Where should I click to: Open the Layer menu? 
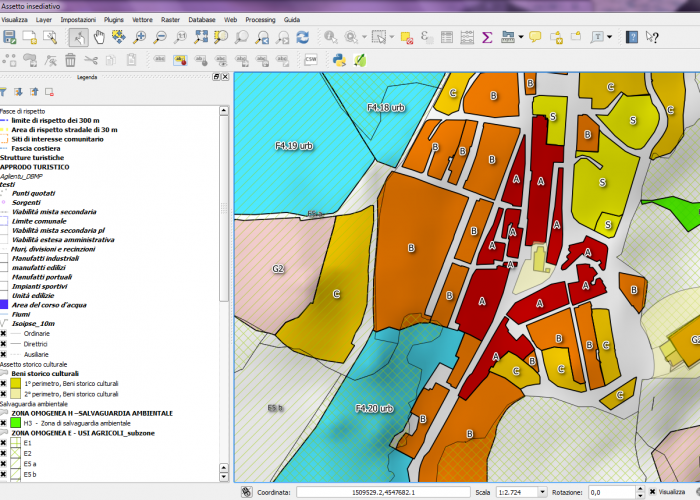pos(44,20)
